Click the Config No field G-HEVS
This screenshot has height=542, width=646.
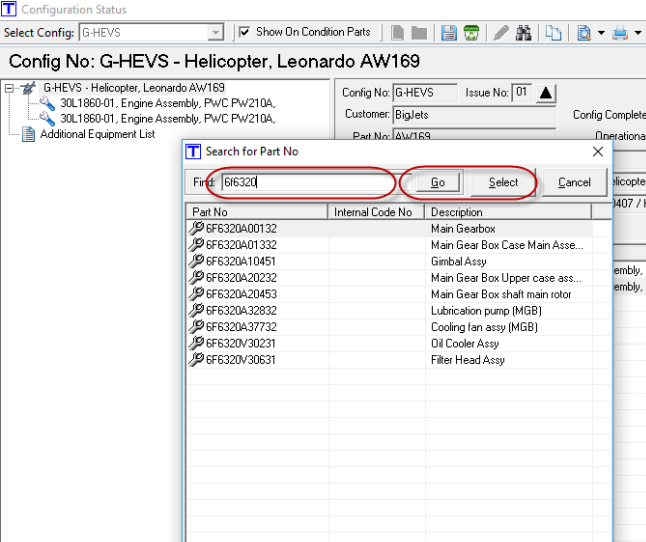424,93
